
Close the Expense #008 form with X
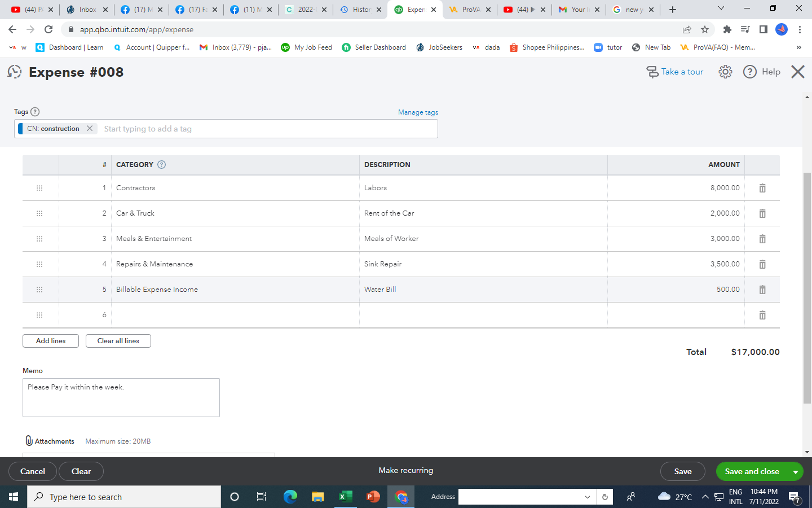[798, 72]
